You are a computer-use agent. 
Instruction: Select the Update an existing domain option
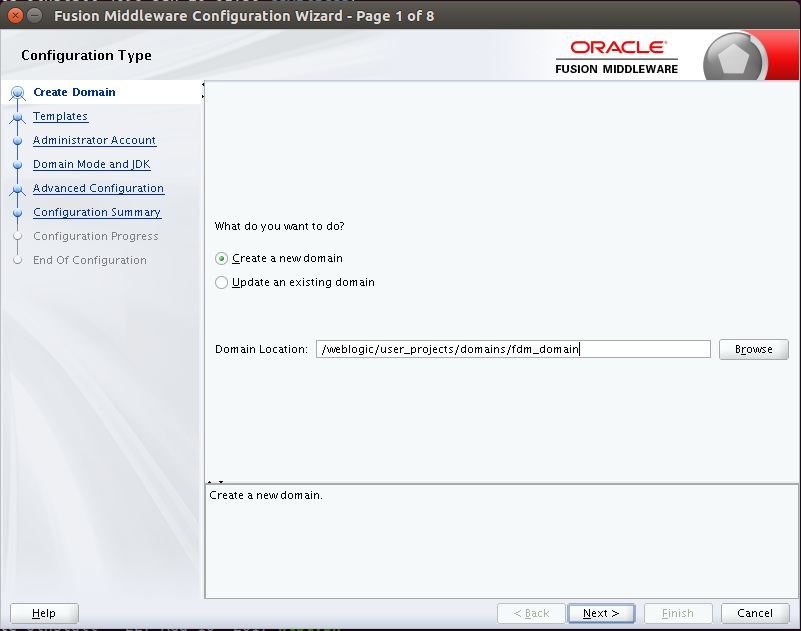pyautogui.click(x=221, y=282)
